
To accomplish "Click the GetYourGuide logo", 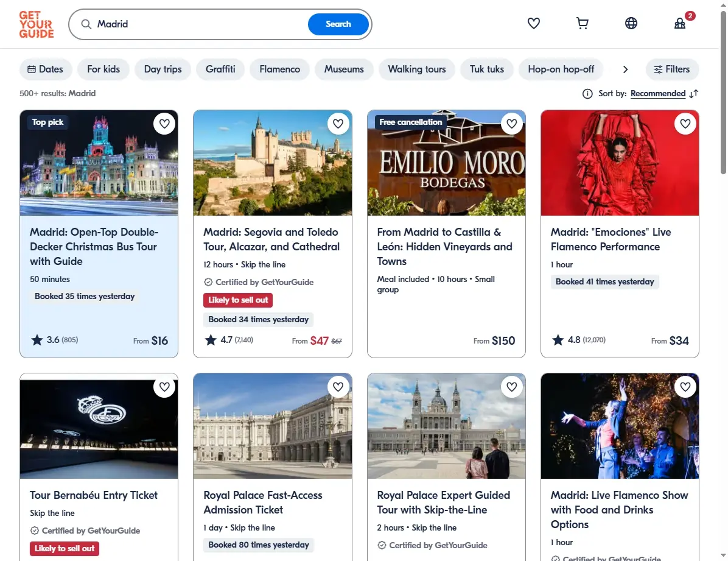I will coord(36,24).
